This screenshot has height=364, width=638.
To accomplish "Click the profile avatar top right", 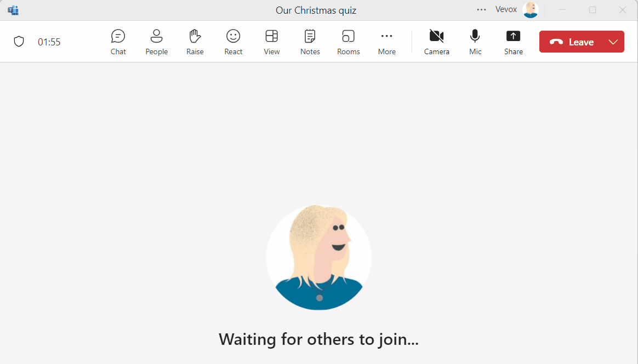I will point(531,9).
